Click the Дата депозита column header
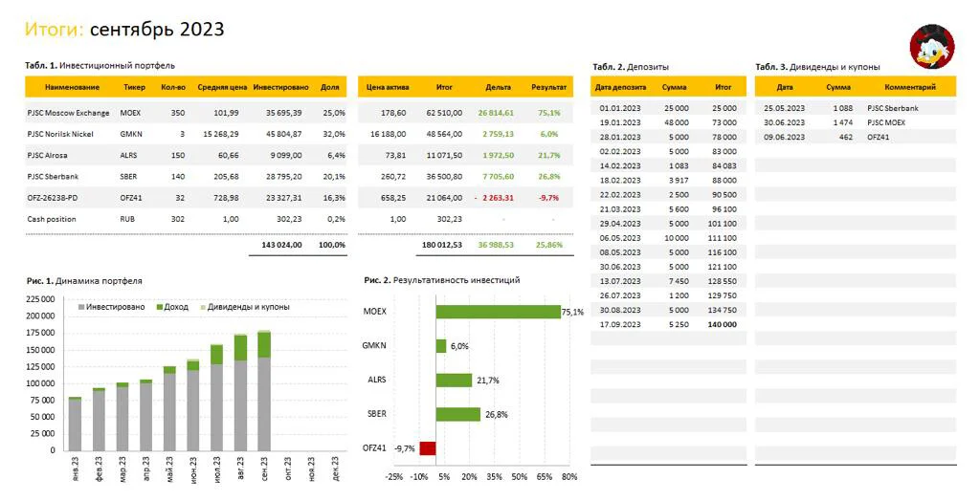Screen dimensions: 980x501 tap(620, 87)
